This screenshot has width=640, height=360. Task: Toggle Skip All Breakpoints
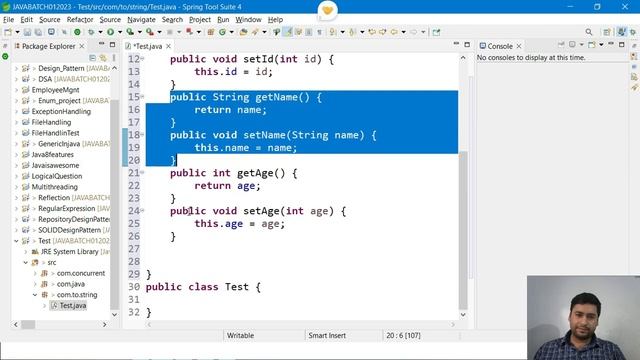tap(64, 32)
